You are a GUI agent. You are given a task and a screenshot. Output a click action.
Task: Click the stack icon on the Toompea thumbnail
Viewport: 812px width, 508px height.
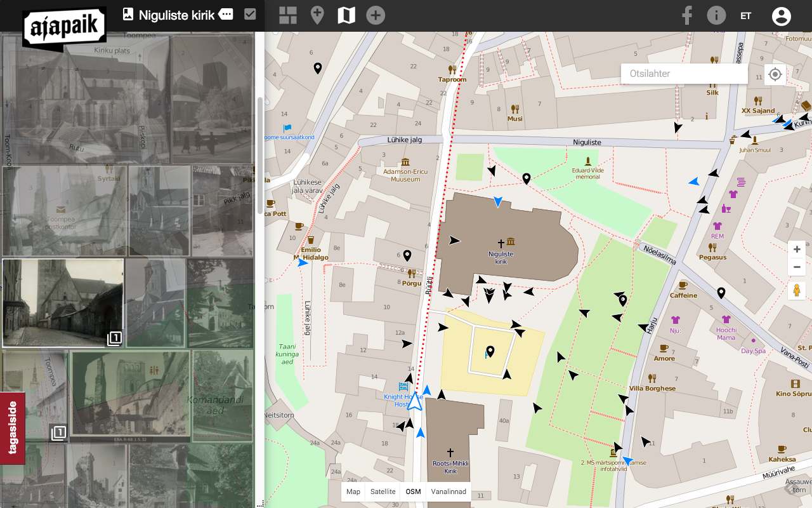tap(58, 433)
